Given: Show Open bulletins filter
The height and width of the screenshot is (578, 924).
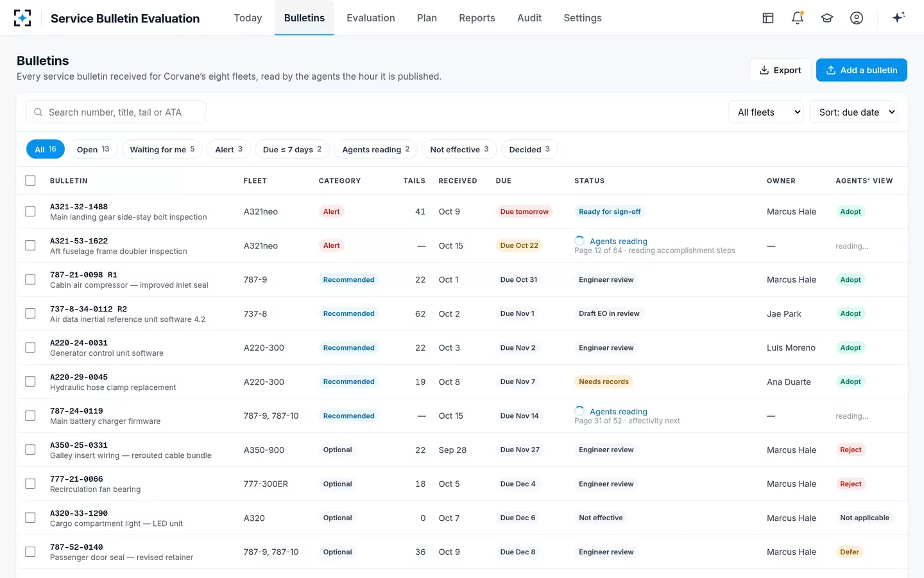Looking at the screenshot, I should coord(93,150).
